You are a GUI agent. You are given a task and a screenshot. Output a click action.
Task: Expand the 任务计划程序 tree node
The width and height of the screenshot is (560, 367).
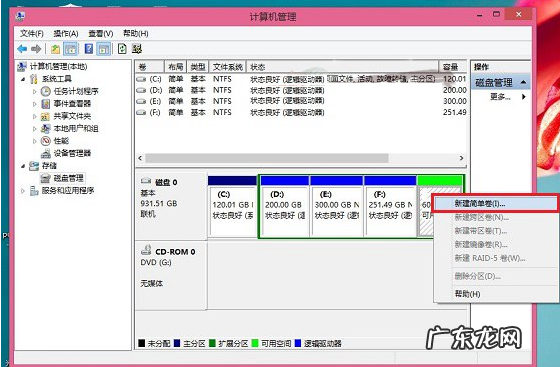35,91
